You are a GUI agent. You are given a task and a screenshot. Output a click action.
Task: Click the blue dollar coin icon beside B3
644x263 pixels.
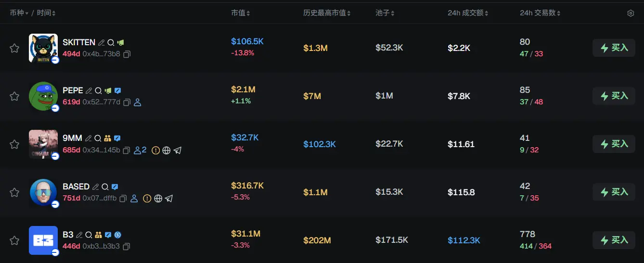click(117, 235)
